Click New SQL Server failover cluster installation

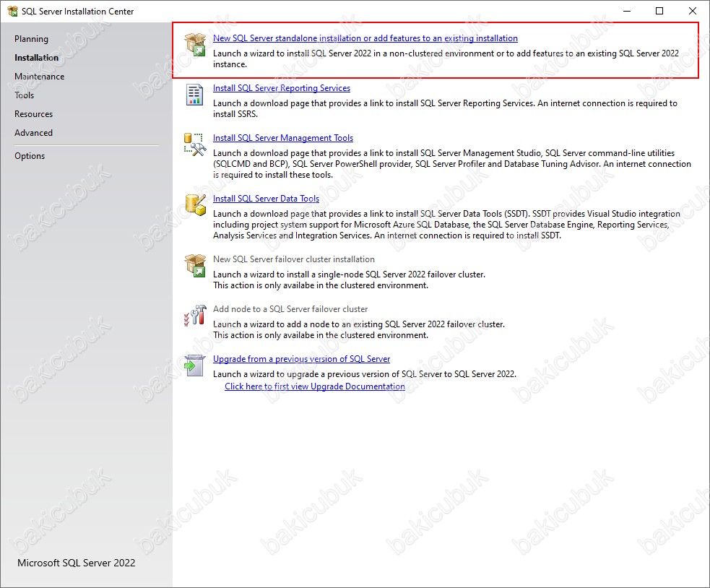click(294, 259)
